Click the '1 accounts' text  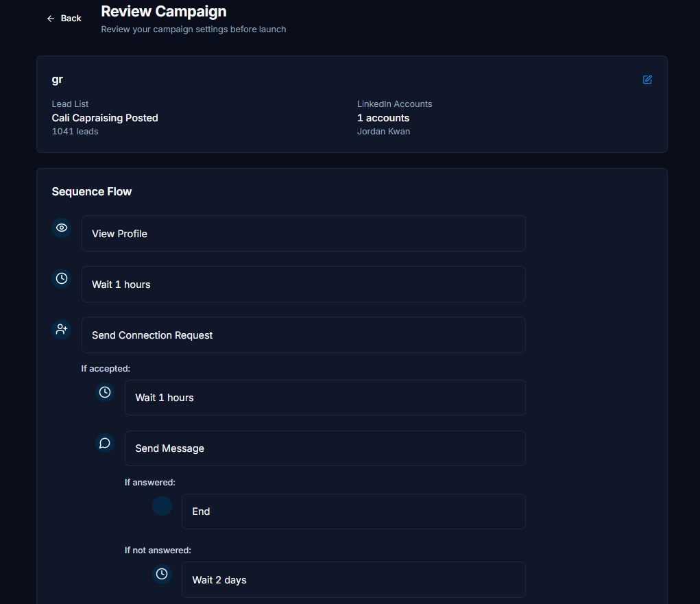[x=383, y=118]
